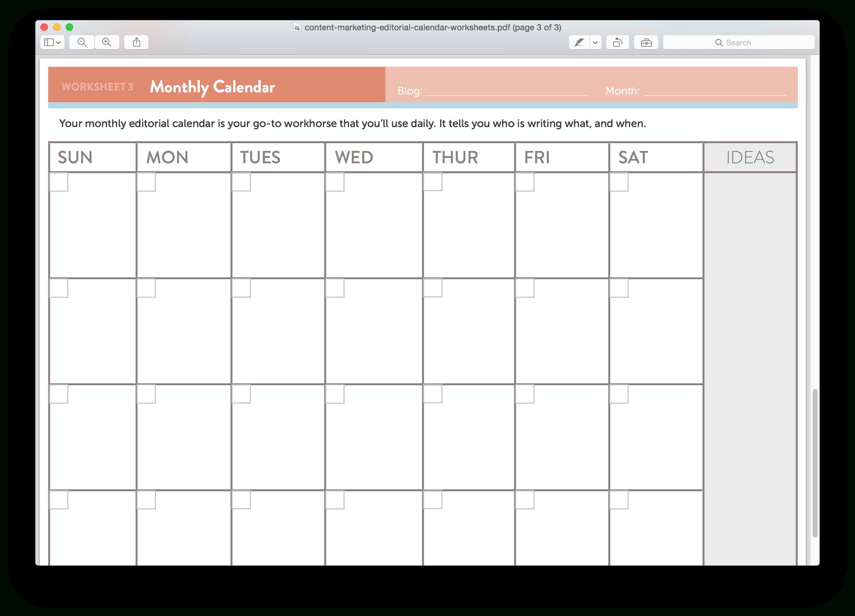Click the annotate/pen tool icon

580,40
